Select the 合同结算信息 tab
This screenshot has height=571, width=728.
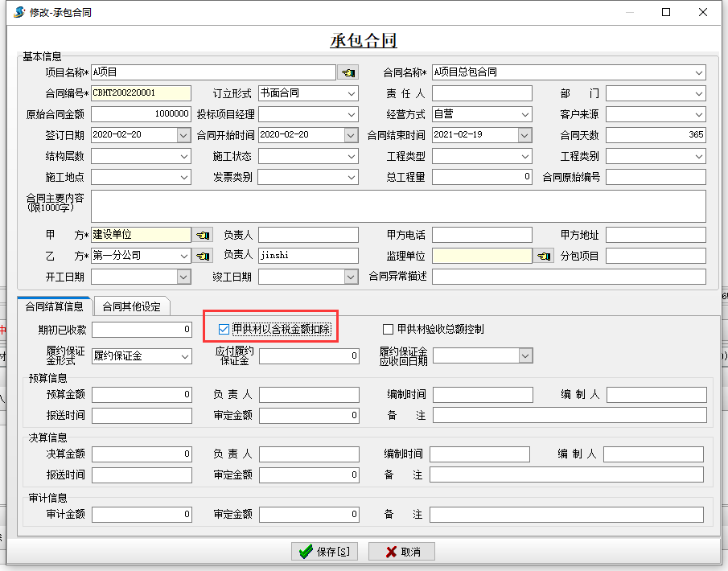pyautogui.click(x=54, y=306)
